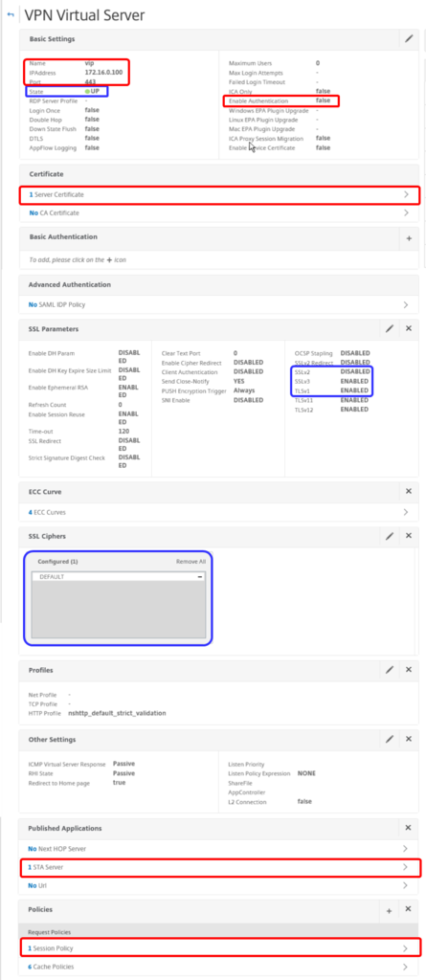Edit SSL Ciphers with the pencil icon

tap(389, 536)
